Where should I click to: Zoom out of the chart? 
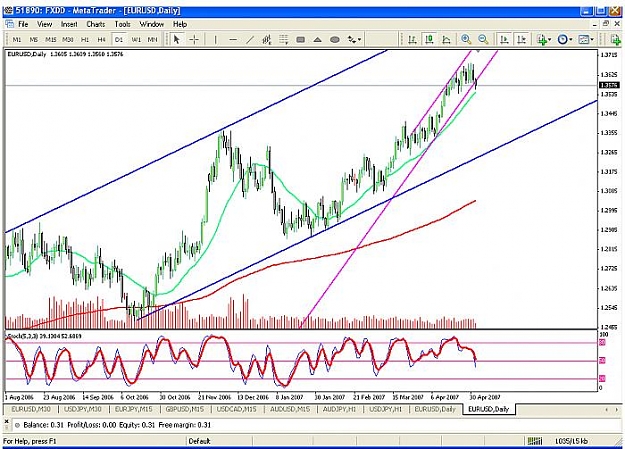point(483,39)
